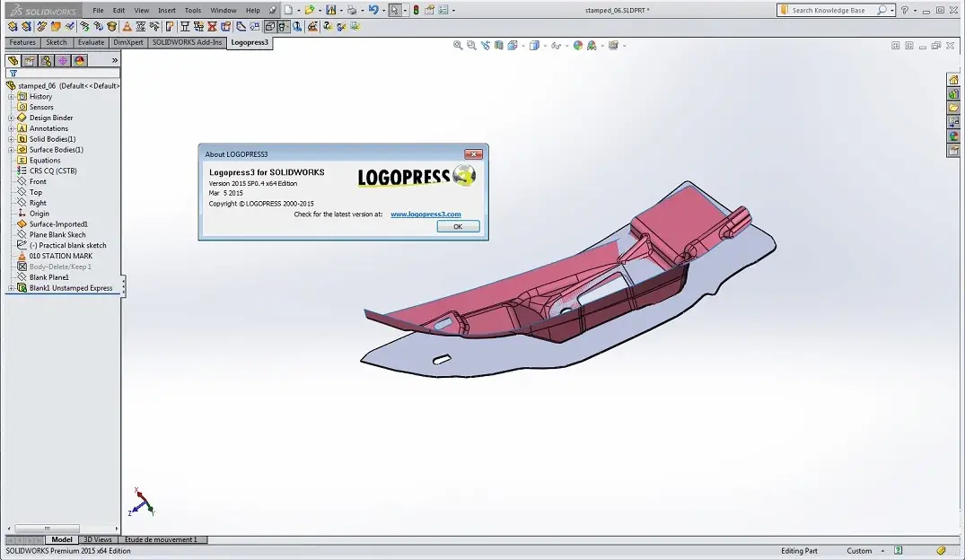Open the PropertyManager tab icon
The height and width of the screenshot is (560, 965).
point(30,60)
